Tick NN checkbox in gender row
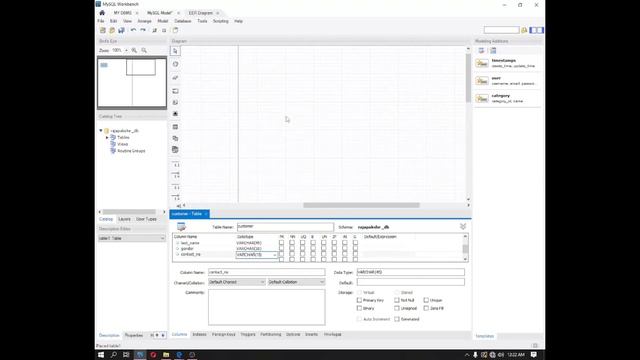640x360 pixels. click(292, 249)
